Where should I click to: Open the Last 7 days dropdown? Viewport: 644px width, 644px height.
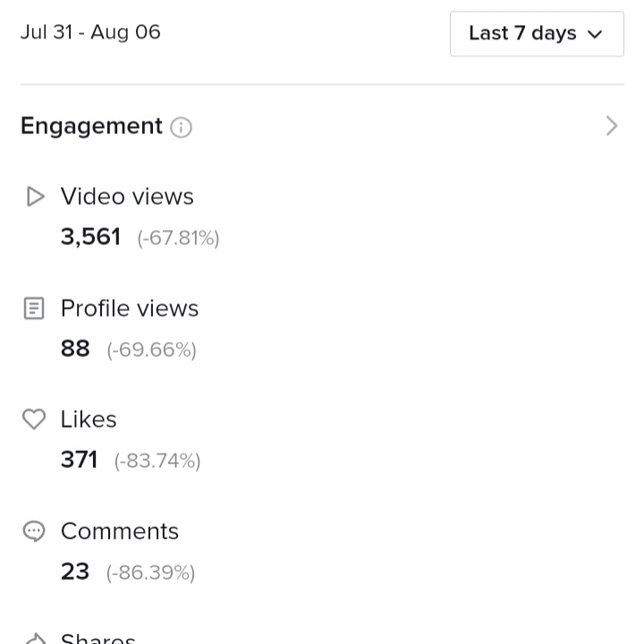click(x=537, y=34)
